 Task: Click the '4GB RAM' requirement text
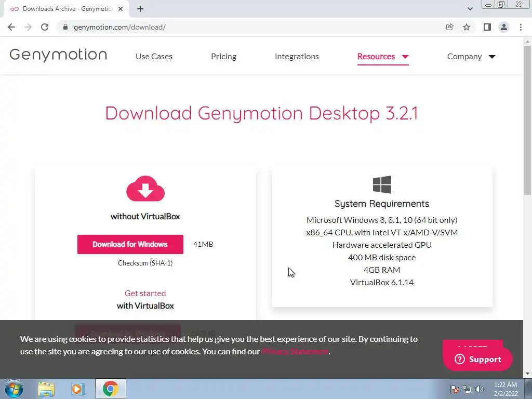pos(382,270)
